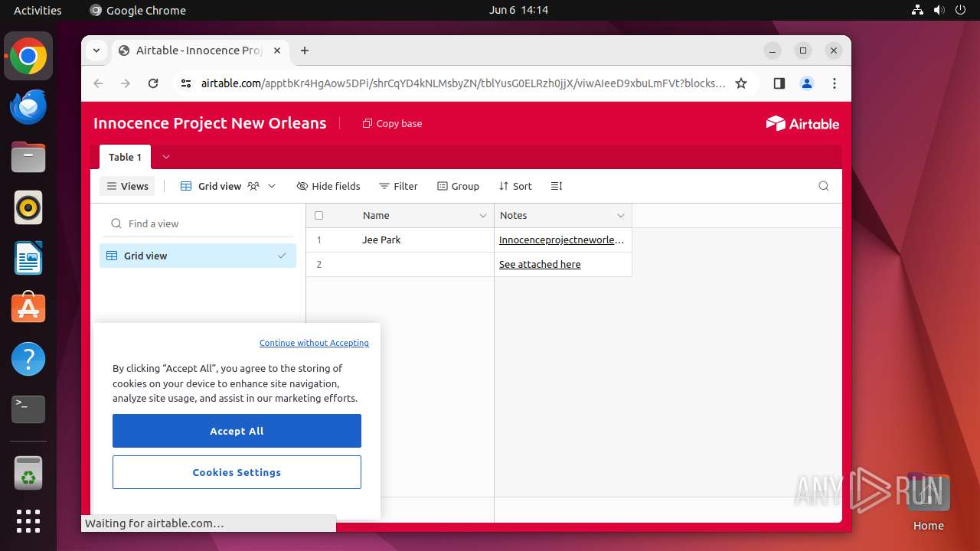Open Rhythmbox music player in dock
The height and width of the screenshot is (551, 980).
coord(28,207)
